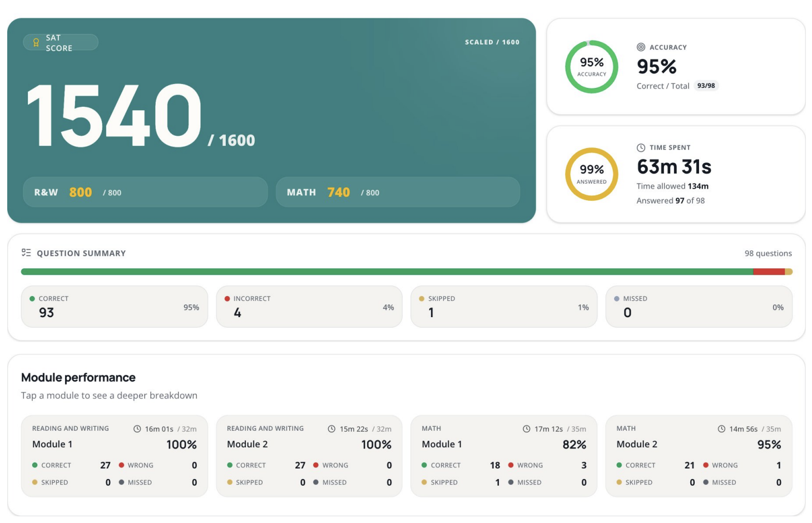This screenshot has height=523, width=812.
Task: Click the Question Summary heading
Action: click(81, 253)
